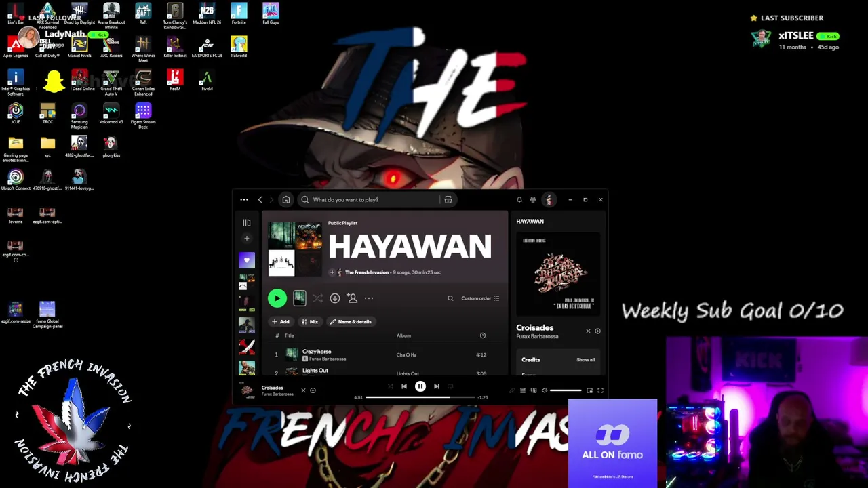Select the Lights Out track row
This screenshot has width=868, height=488.
384,371
